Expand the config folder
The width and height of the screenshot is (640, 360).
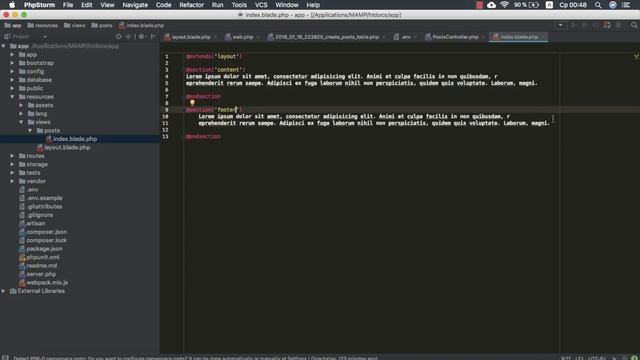12,71
